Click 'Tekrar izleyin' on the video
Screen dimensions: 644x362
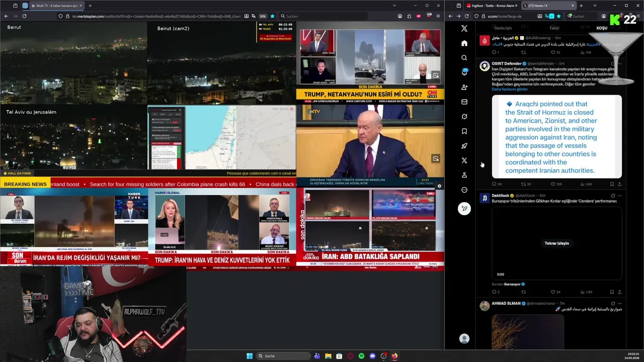(x=556, y=243)
